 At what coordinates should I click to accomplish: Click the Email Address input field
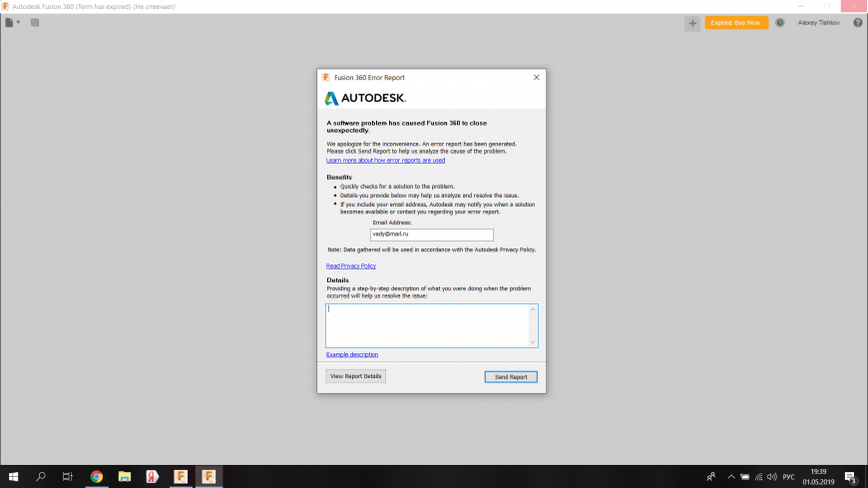coord(431,235)
